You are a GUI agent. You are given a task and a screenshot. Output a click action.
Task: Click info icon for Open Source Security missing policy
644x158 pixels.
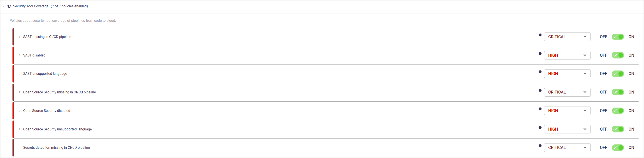point(540,91)
